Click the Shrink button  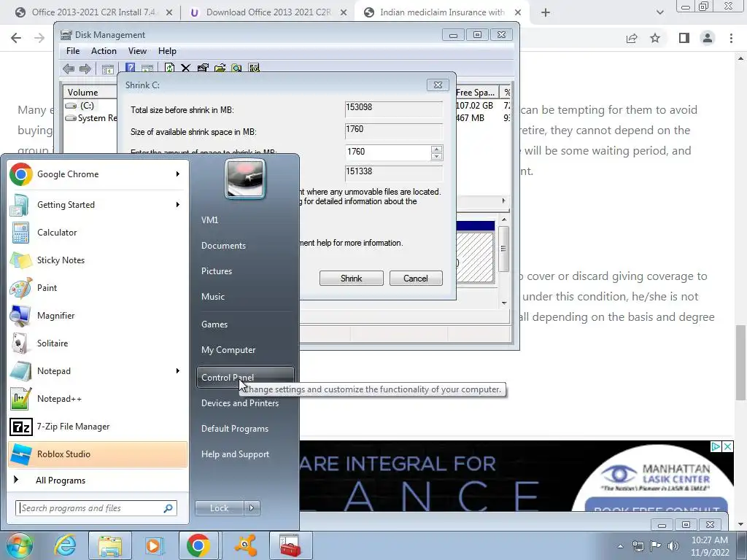tap(351, 279)
